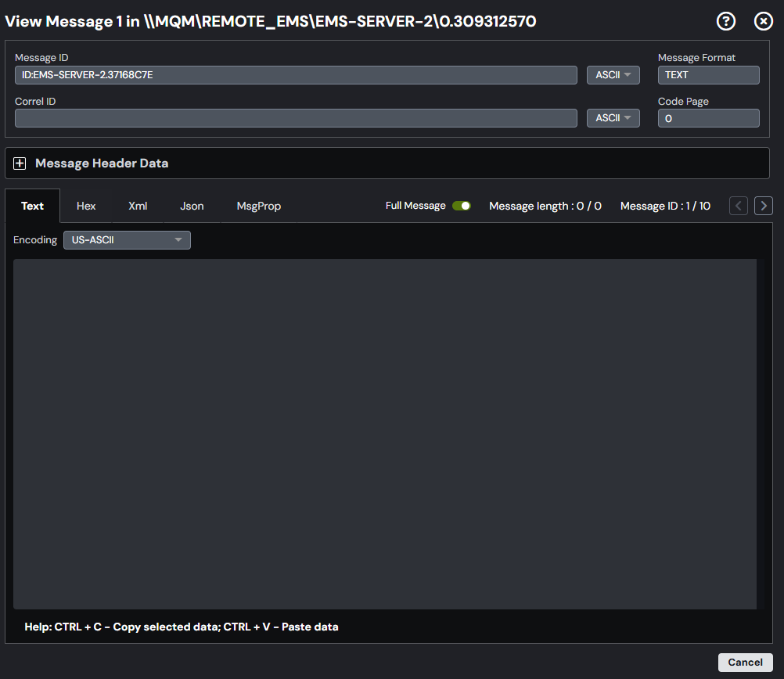Click the Message Format label
The width and height of the screenshot is (784, 679).
click(x=696, y=58)
